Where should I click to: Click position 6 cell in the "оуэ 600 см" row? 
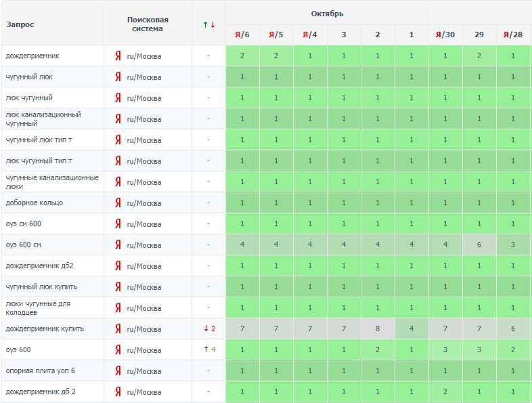479,245
